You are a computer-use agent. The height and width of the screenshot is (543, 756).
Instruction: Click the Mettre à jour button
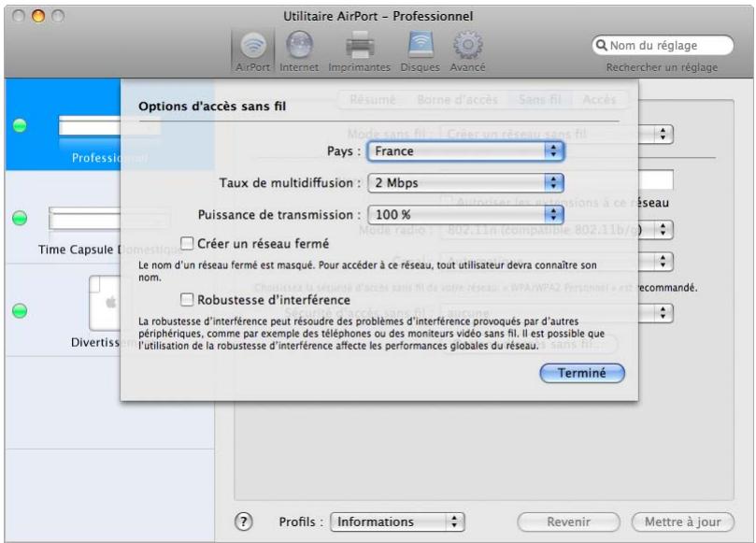click(683, 522)
